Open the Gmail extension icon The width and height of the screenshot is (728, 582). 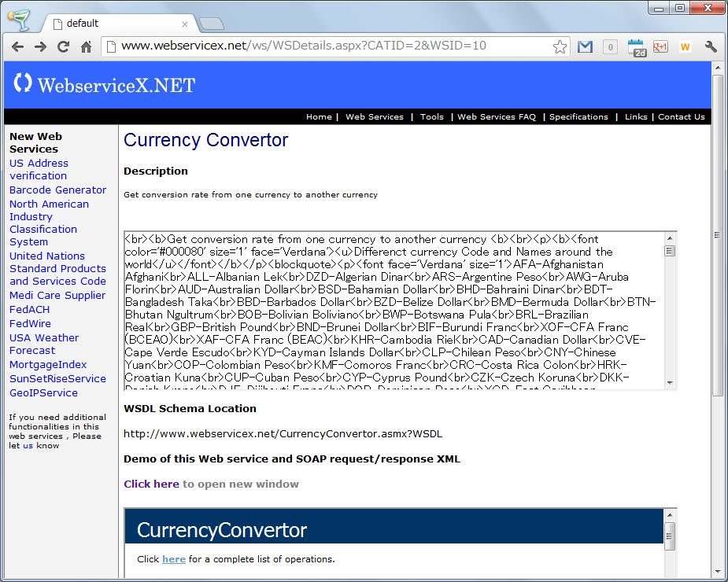(x=585, y=46)
